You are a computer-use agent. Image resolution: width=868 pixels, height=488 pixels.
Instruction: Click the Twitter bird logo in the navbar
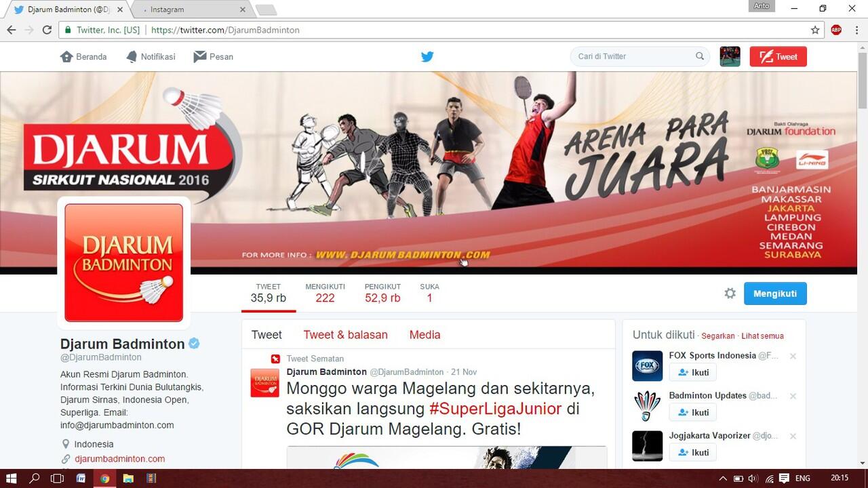427,57
